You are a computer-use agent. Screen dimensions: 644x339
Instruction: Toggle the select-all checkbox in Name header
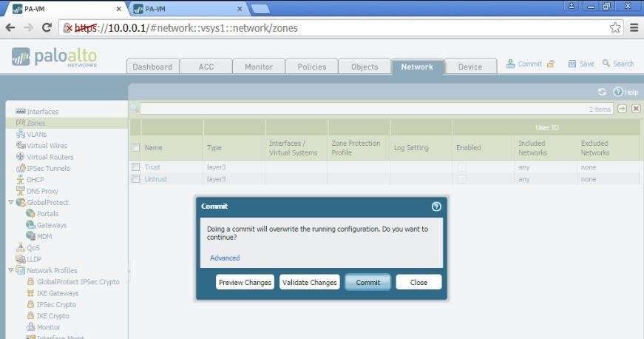(135, 147)
